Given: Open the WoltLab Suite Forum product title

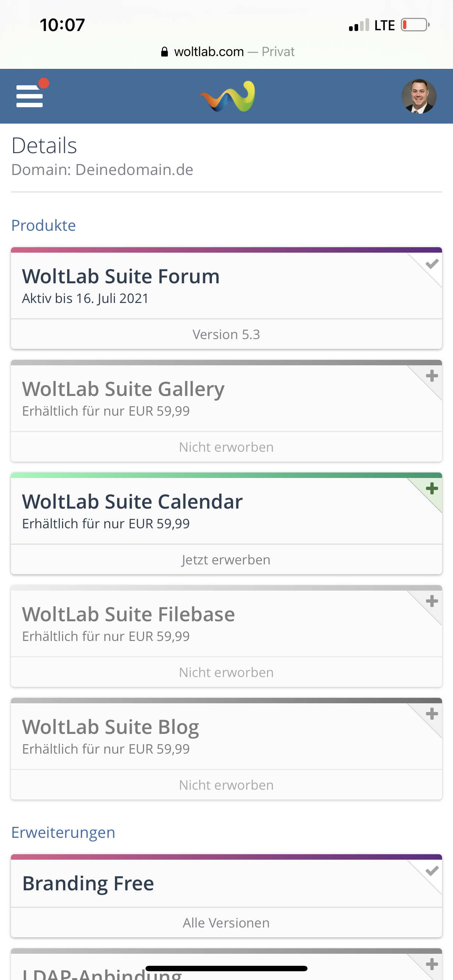Looking at the screenshot, I should (x=121, y=276).
